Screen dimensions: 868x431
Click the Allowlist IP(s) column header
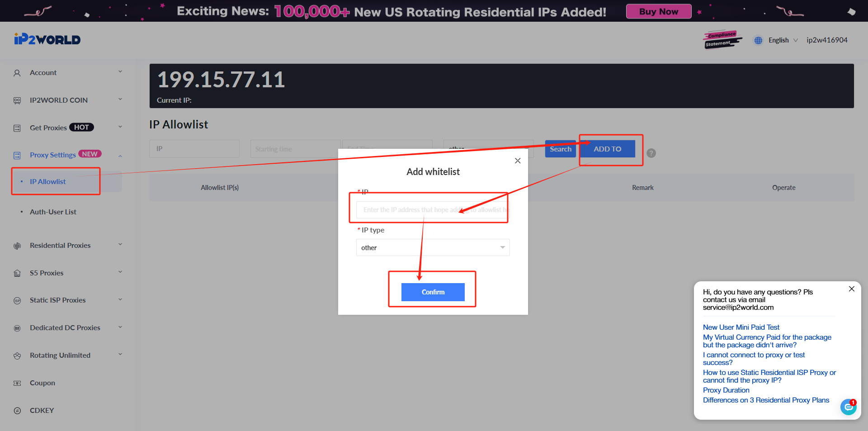(220, 188)
